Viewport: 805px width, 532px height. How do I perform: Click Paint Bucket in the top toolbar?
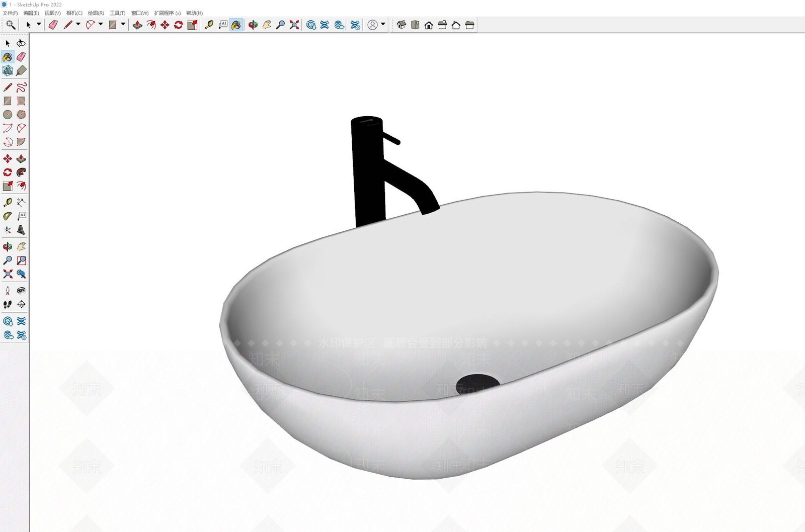pos(236,25)
